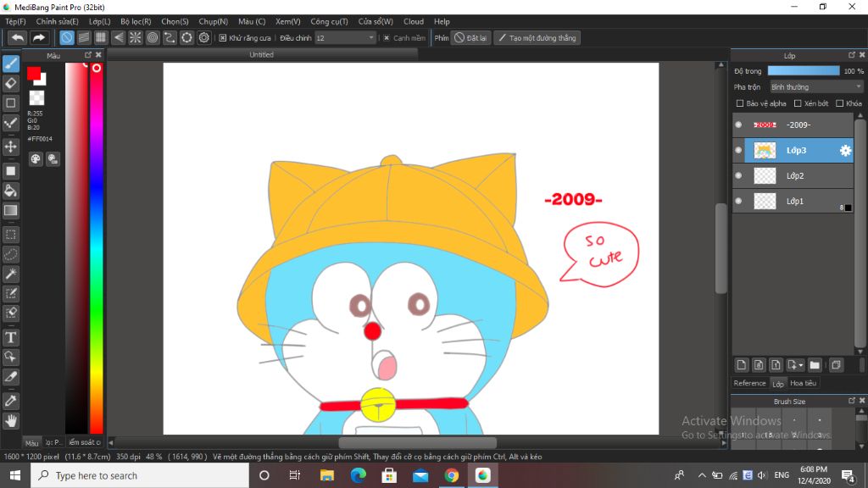Viewport: 868px width, 488px height.
Task: Select the Operation tool
Action: [11, 357]
